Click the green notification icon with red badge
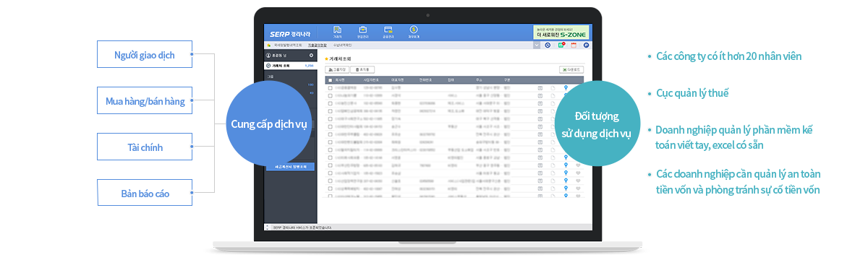The width and height of the screenshot is (868, 260). [x=561, y=45]
